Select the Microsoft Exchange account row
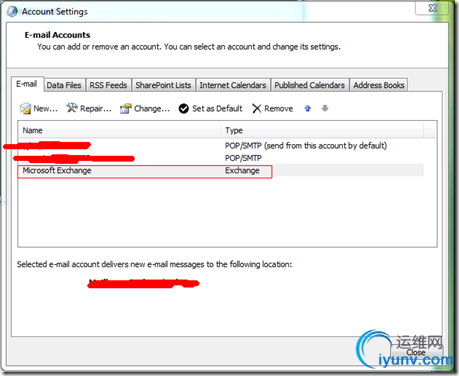459x376 pixels. pos(221,171)
